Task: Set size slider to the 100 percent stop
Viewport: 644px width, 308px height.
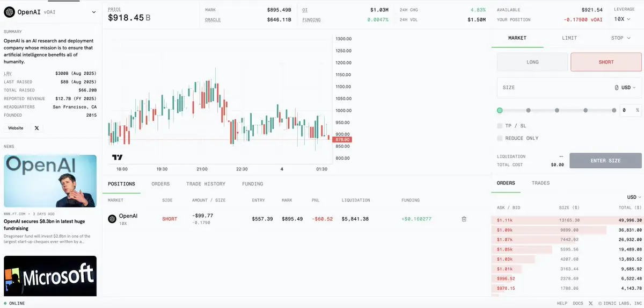Action: (614, 110)
